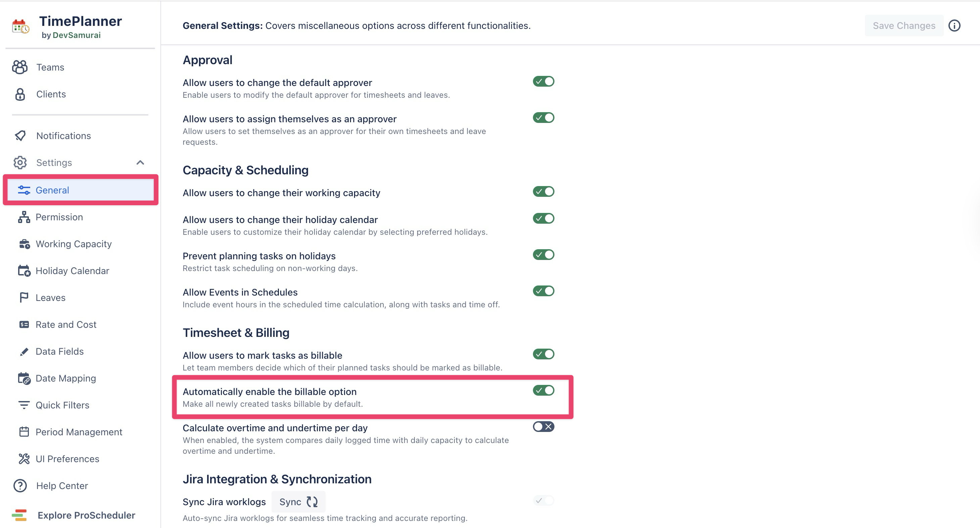The height and width of the screenshot is (528, 980).
Task: Click the Permission hierarchy icon
Action: (24, 217)
